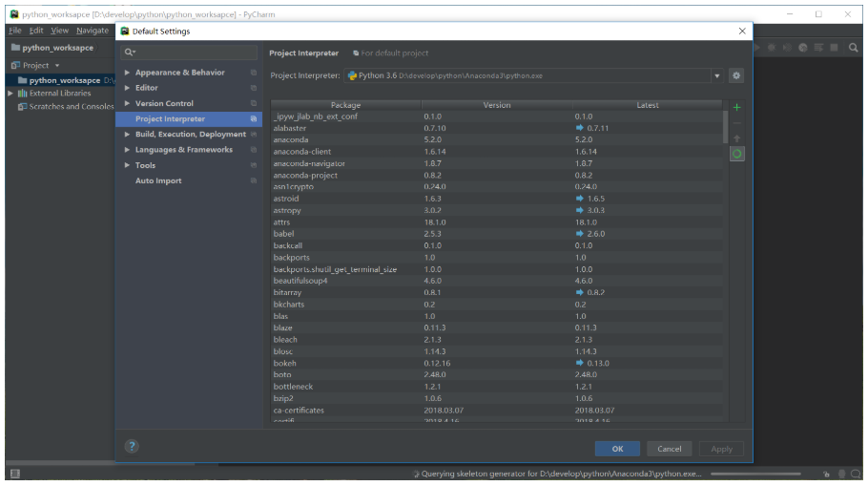The height and width of the screenshot is (486, 868).
Task: Click the concurrency diagram toolbar icon
Action: [x=818, y=48]
